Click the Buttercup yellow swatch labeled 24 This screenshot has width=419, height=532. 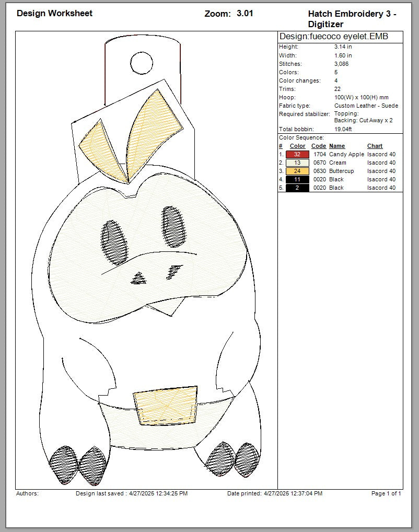click(297, 171)
